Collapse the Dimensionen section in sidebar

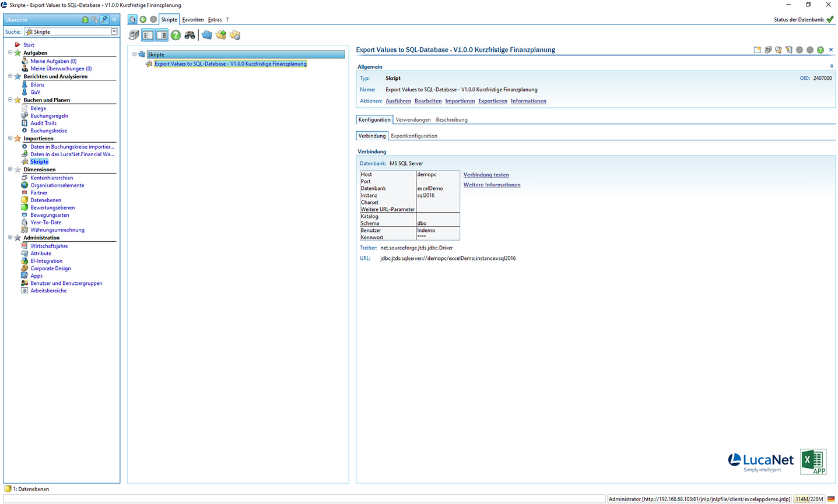10,170
